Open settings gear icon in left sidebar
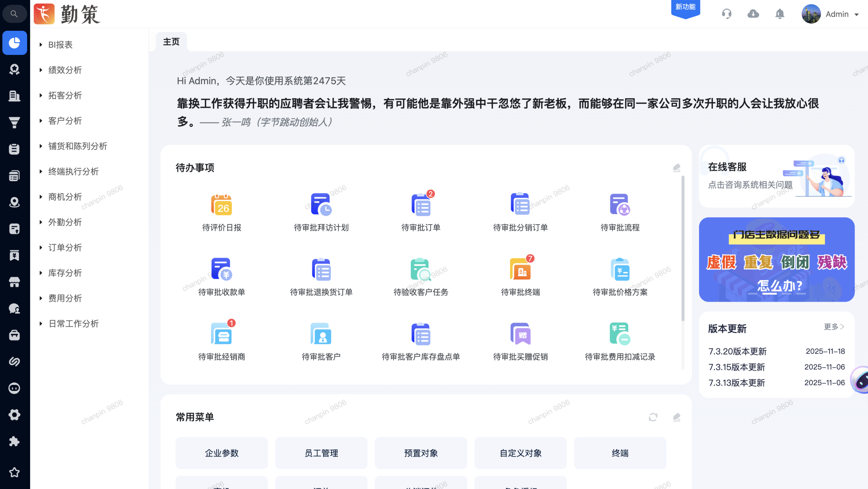The width and height of the screenshot is (868, 489). click(14, 414)
